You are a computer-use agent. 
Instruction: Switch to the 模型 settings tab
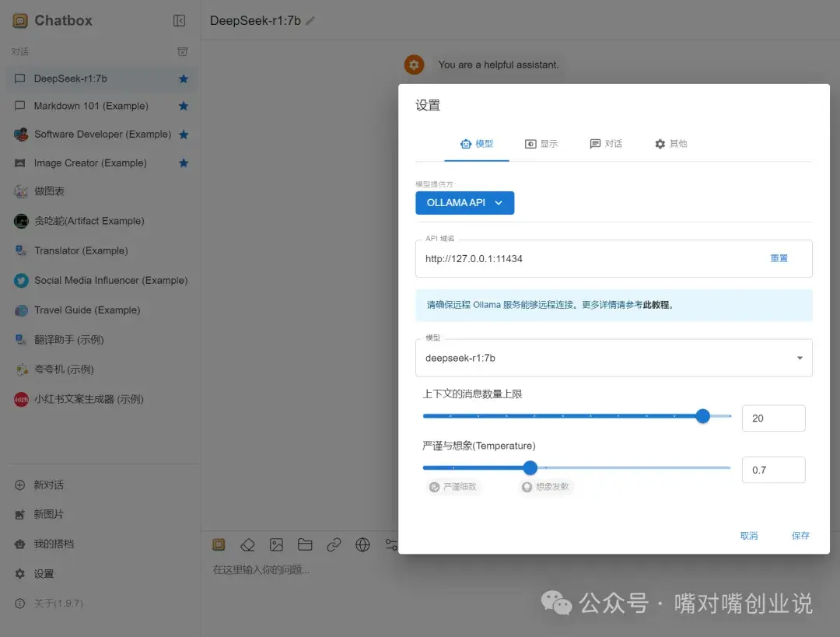coord(477,144)
